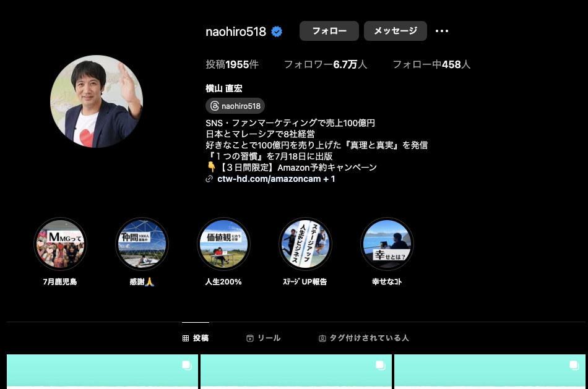View the フォロワー6.7万人 followers list
Viewport: 588px width, 389px height.
click(325, 64)
